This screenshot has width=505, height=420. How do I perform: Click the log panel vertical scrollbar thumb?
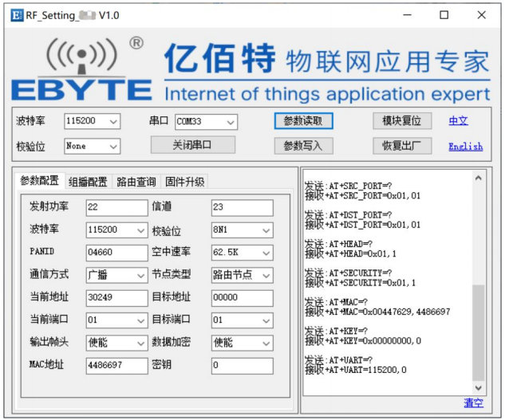[x=478, y=331]
